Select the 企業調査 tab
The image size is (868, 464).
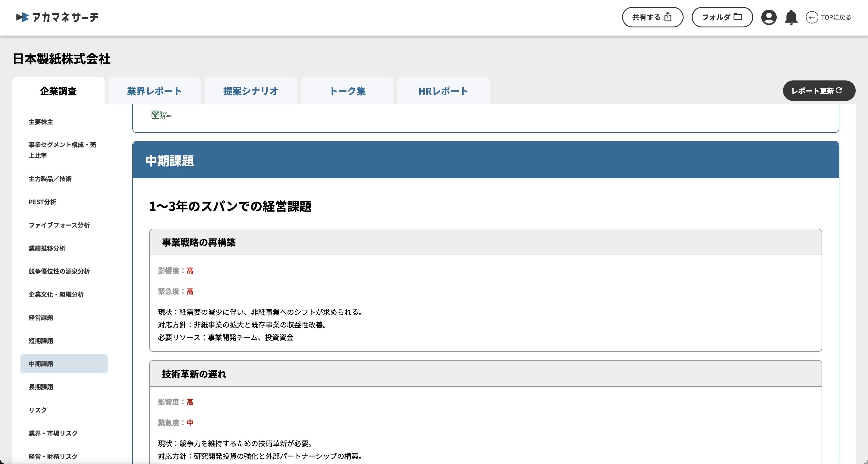point(58,91)
